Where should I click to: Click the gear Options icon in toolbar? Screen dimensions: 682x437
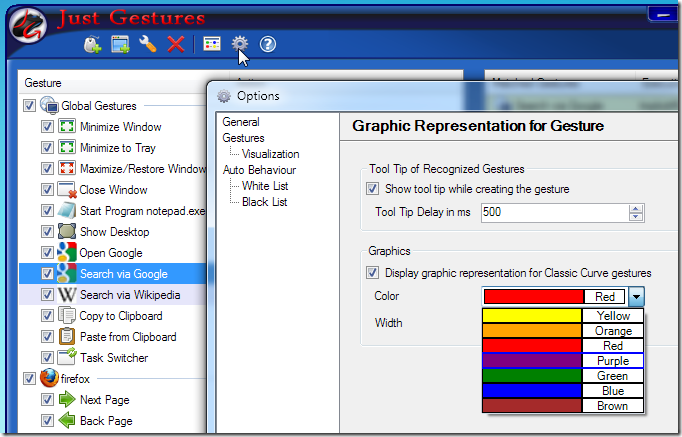(240, 44)
